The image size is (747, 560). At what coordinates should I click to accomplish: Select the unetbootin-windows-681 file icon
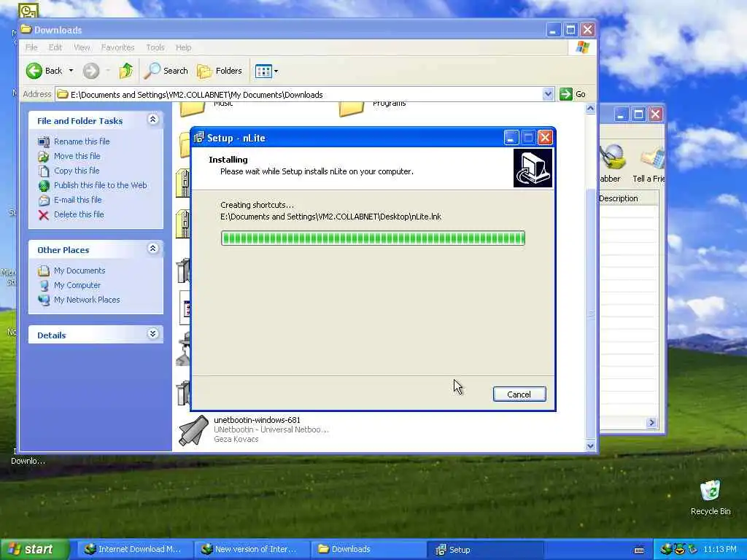tap(193, 430)
